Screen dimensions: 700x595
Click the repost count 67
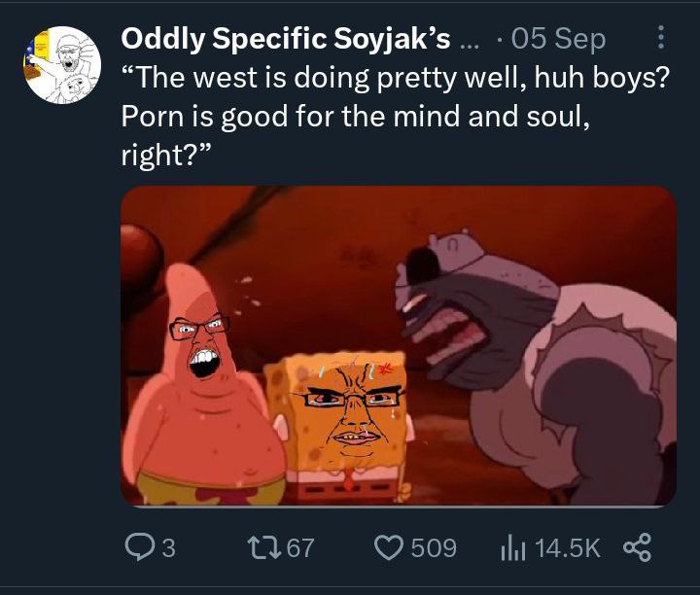(301, 548)
